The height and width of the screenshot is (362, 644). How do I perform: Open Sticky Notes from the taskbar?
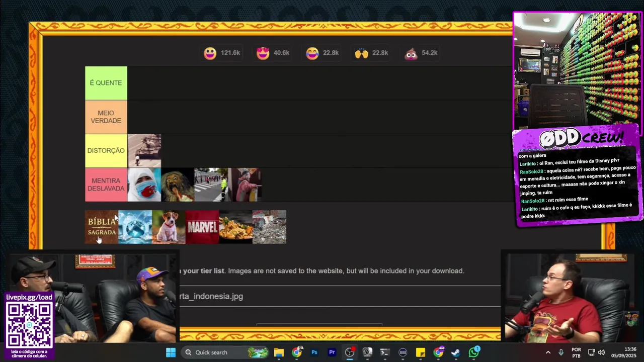point(421,352)
